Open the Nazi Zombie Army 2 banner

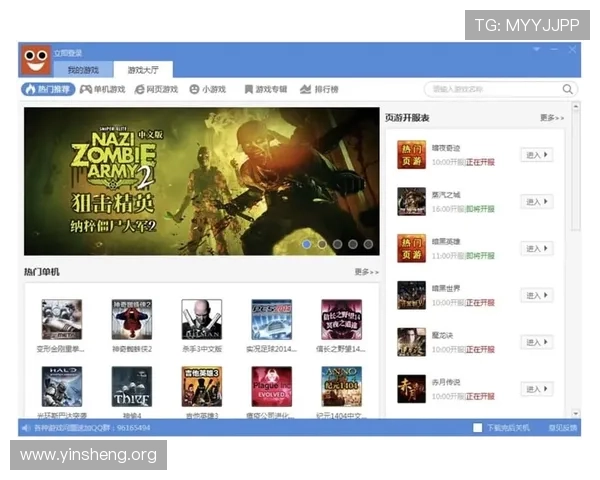click(x=202, y=181)
